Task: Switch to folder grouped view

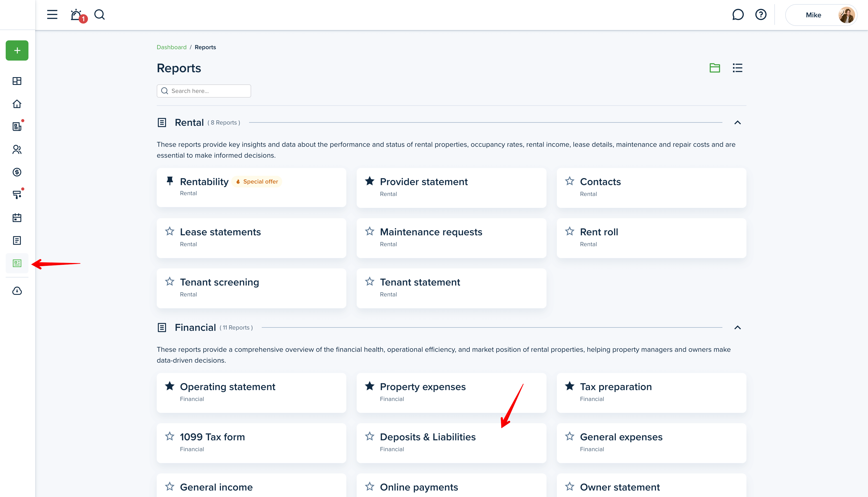Action: [715, 68]
